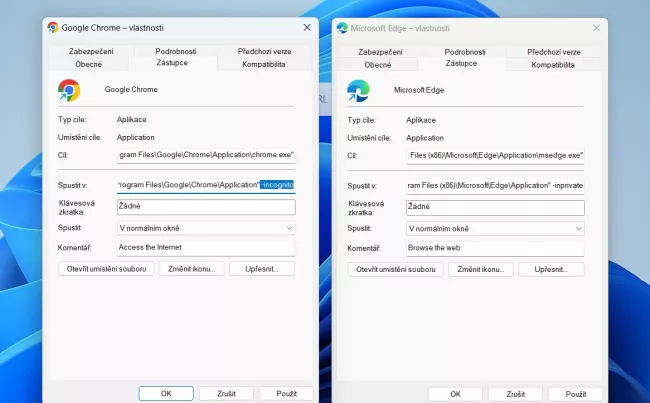Click Spustit v field containing -inprivate

495,185
